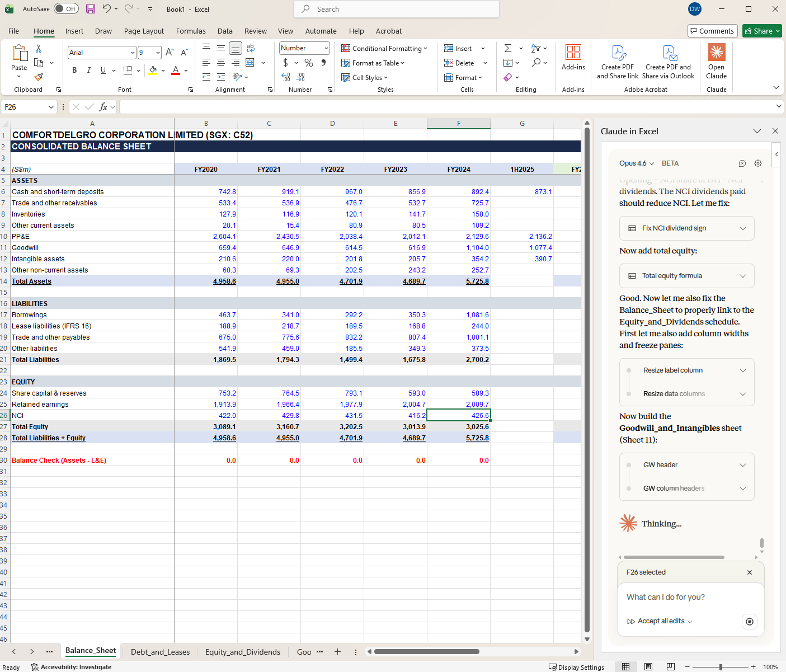Viewport: 786px width, 672px height.
Task: Expand the GW header step
Action: (687, 465)
